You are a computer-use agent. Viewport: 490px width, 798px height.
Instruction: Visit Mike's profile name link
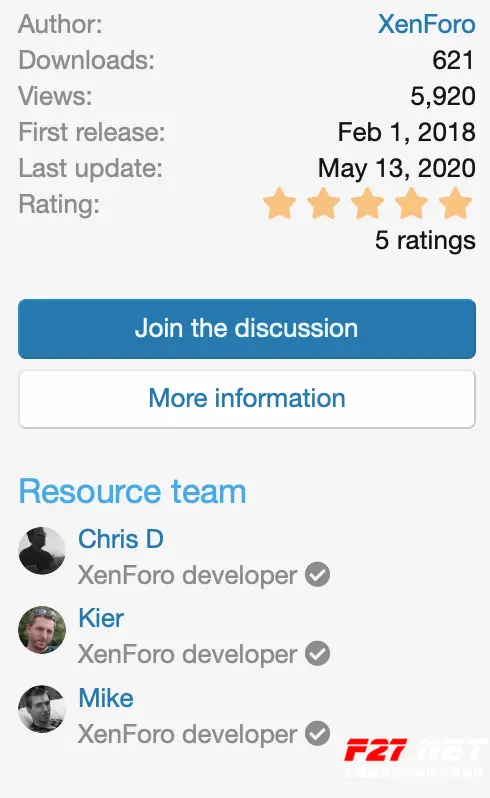pyautogui.click(x=106, y=698)
